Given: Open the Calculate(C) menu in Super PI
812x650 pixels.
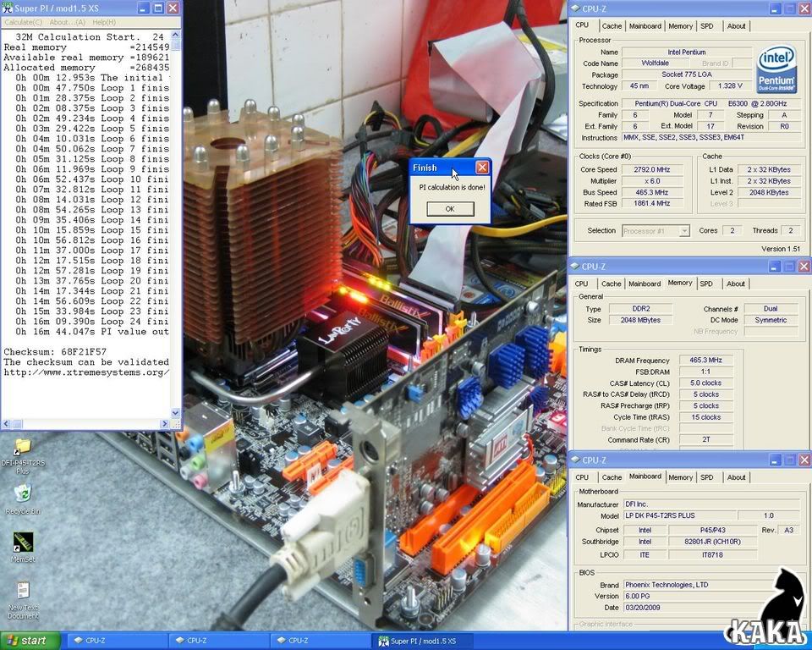Looking at the screenshot, I should pos(24,22).
